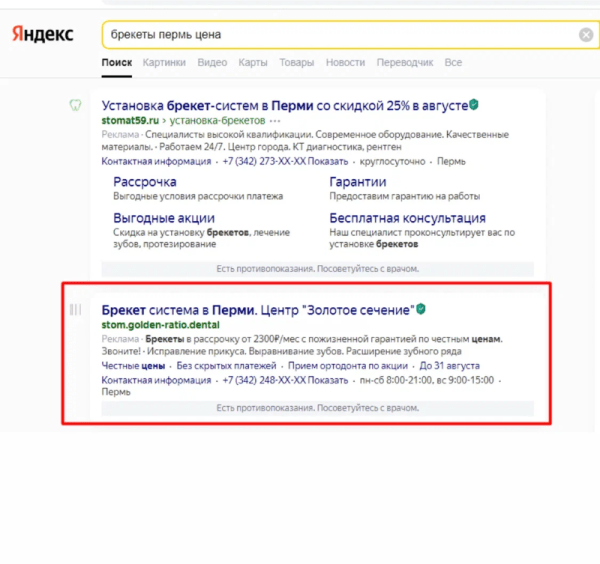Click in the search field with "брекеты пермь цена"
Image resolution: width=600 pixels, height=564 pixels.
330,35
